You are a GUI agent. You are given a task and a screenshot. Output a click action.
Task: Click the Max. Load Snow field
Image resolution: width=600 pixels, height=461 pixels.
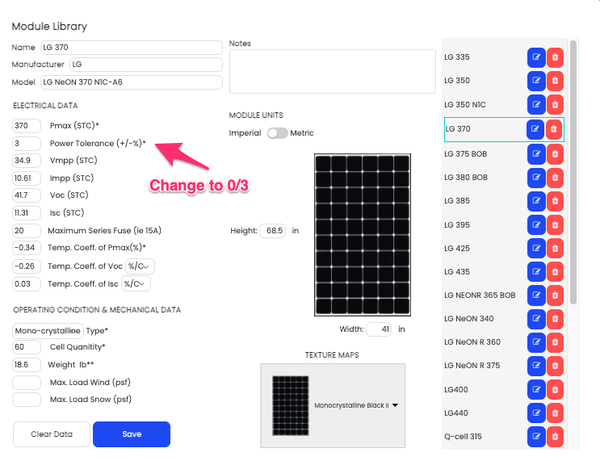(26, 399)
